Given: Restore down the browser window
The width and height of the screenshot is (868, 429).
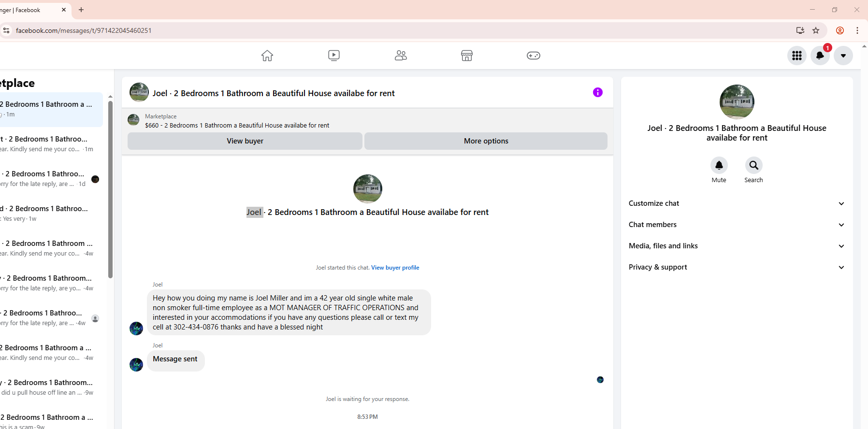Looking at the screenshot, I should click(835, 10).
